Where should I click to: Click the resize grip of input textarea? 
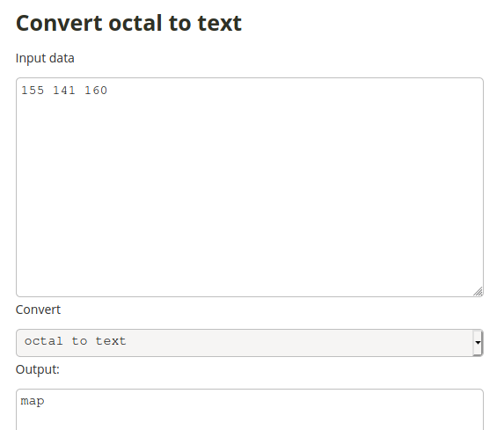click(478, 291)
